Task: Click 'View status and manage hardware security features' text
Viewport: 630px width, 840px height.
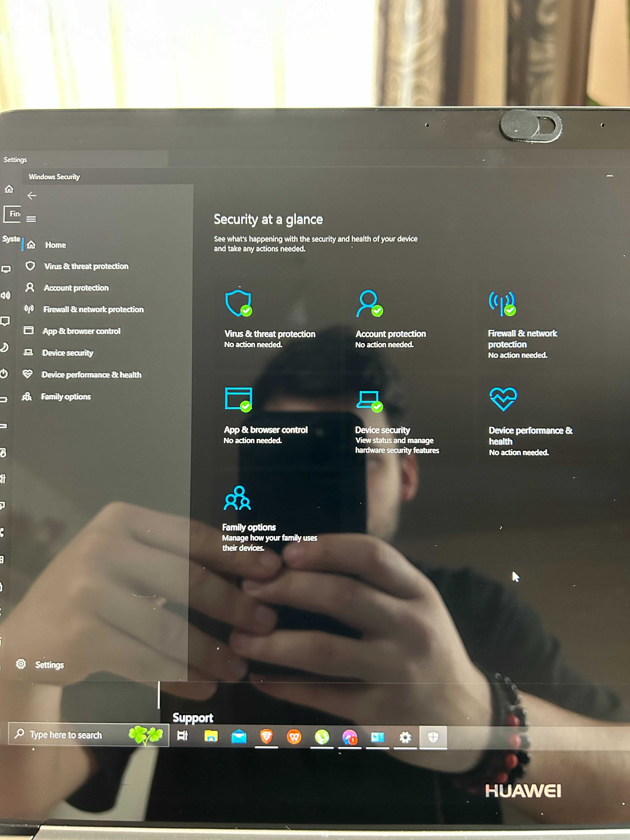Action: (397, 445)
